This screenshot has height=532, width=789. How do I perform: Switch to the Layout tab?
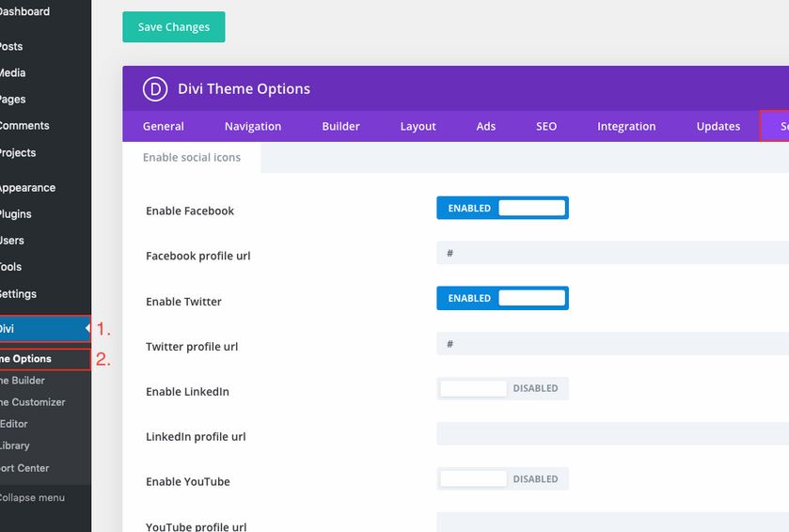418,126
